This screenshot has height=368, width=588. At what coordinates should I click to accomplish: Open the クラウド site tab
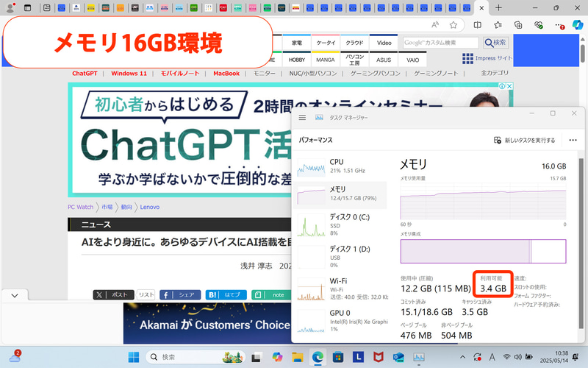354,43
